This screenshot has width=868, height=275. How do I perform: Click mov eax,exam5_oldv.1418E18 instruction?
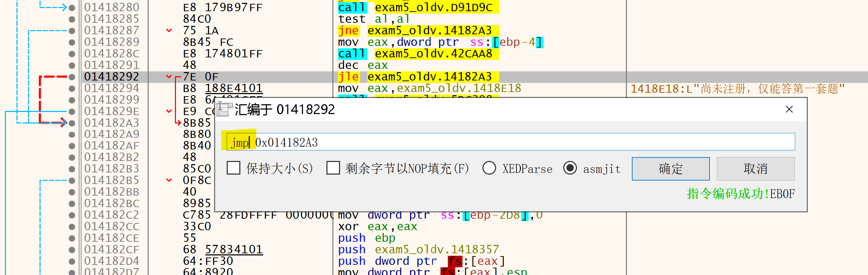pos(430,88)
